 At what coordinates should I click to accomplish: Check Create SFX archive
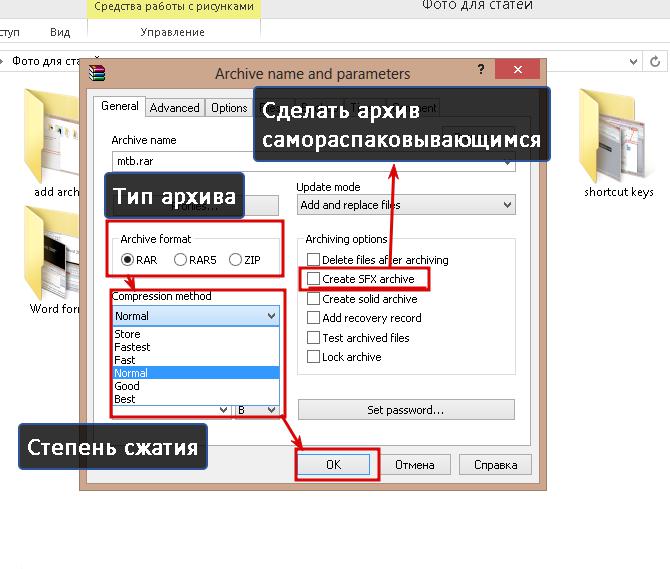click(313, 279)
